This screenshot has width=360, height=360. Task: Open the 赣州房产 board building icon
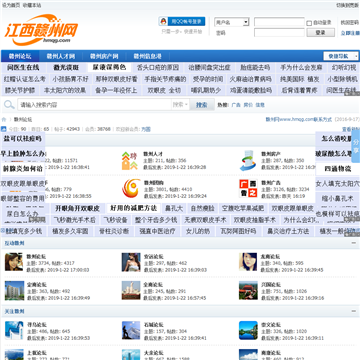coord(248,161)
